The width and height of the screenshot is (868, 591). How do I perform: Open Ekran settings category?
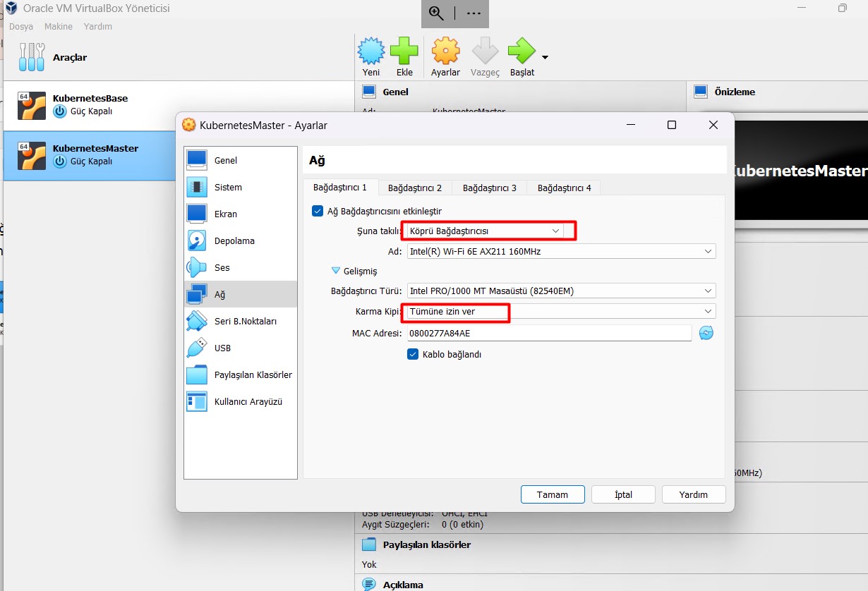(241, 214)
